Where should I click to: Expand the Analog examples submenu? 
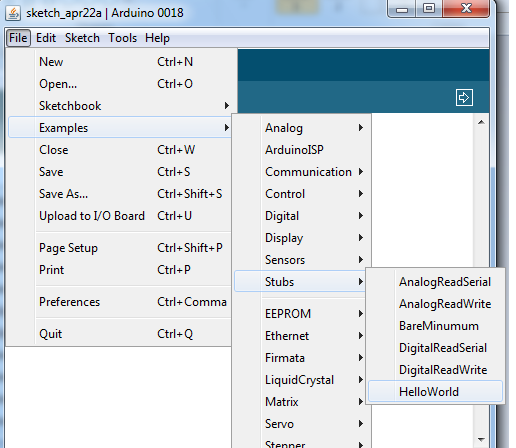(x=302, y=128)
